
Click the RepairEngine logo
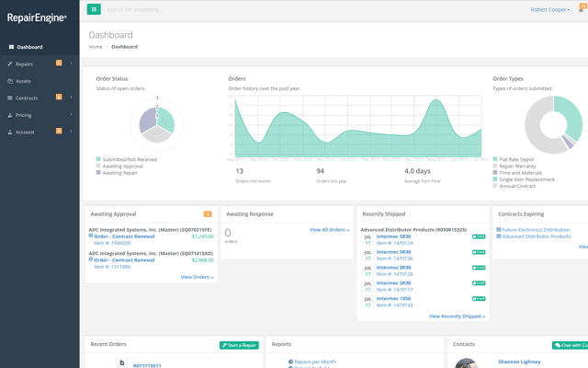[37, 17]
